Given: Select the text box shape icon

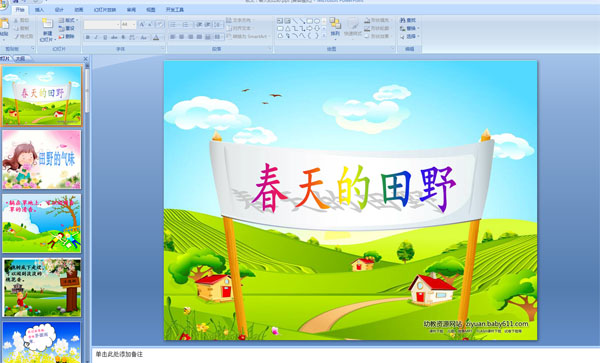Looking at the screenshot, I should point(280,21).
